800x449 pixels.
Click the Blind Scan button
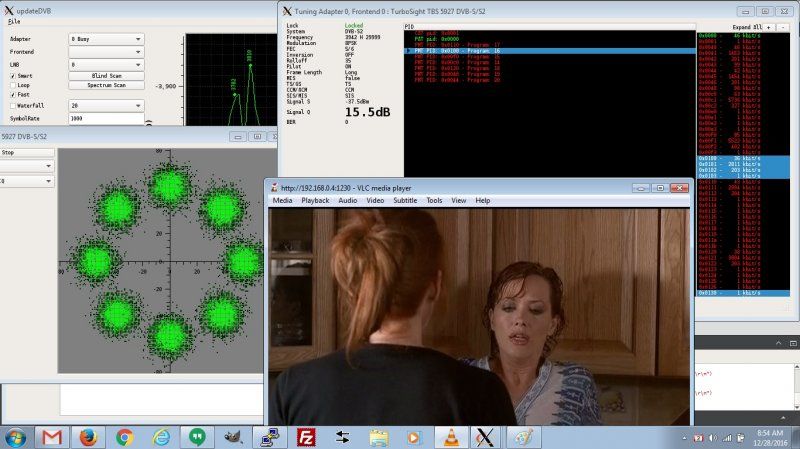[x=106, y=76]
